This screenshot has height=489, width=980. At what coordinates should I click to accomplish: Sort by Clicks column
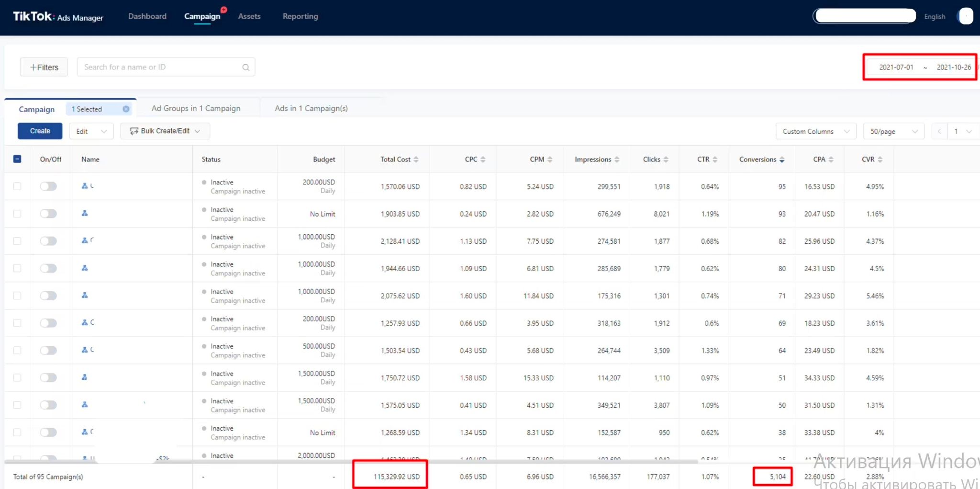(x=666, y=159)
